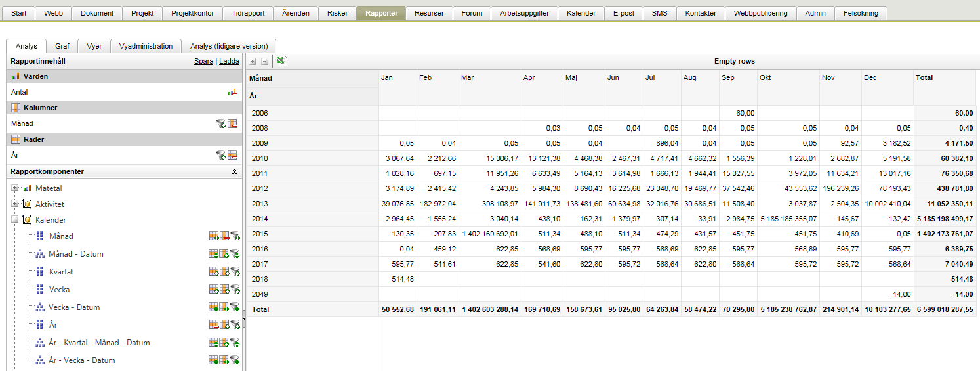Click cell value 1 402 169 692,01
The width and height of the screenshot is (980, 371).
[x=490, y=234]
